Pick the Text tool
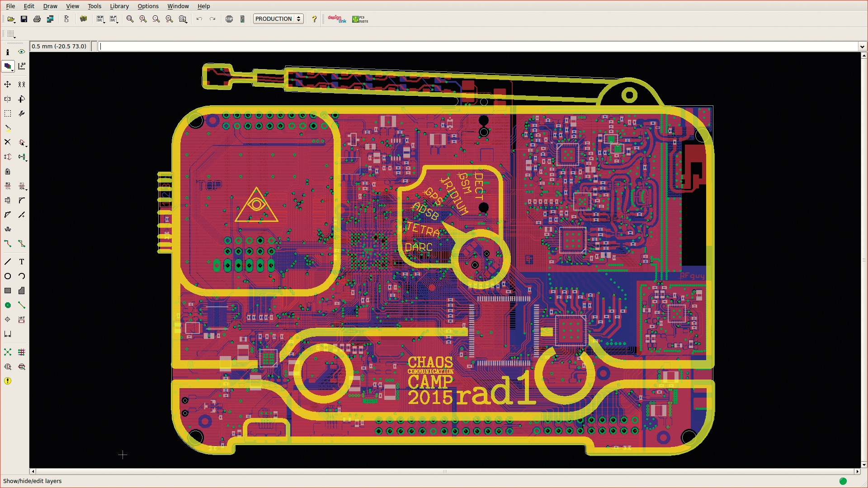 coord(21,262)
